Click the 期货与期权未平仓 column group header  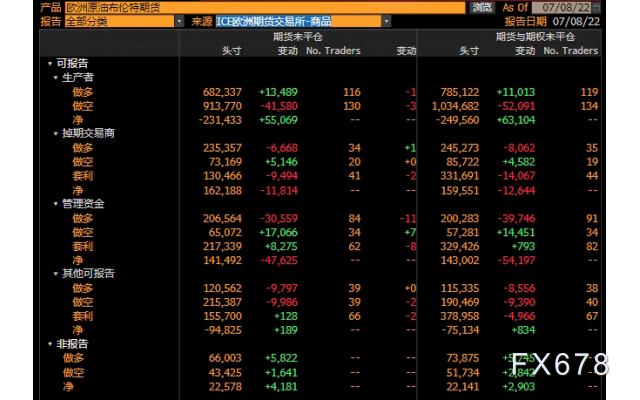point(535,37)
